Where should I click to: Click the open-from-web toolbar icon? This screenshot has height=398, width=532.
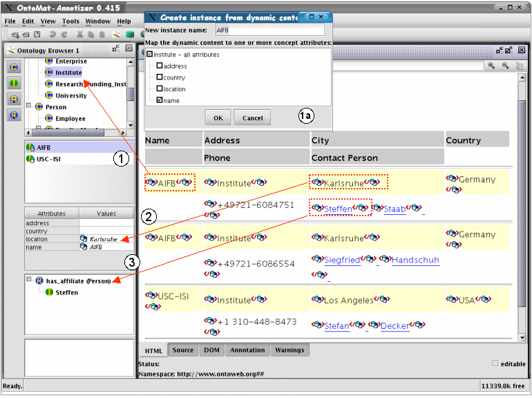(15, 35)
